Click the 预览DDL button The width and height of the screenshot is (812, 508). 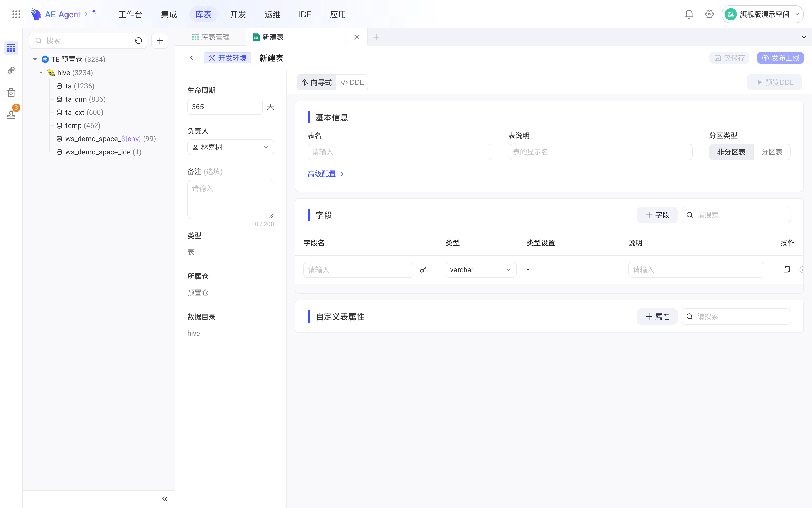click(x=774, y=82)
